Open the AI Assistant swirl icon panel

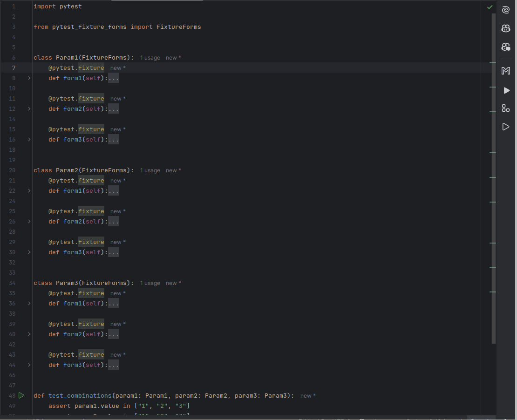click(505, 9)
